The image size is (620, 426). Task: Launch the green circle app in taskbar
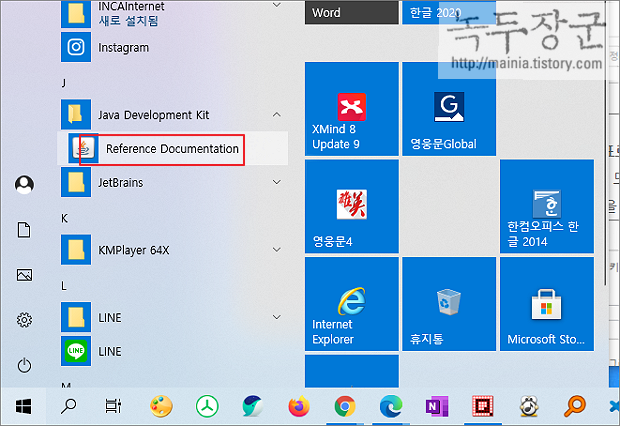(207, 406)
